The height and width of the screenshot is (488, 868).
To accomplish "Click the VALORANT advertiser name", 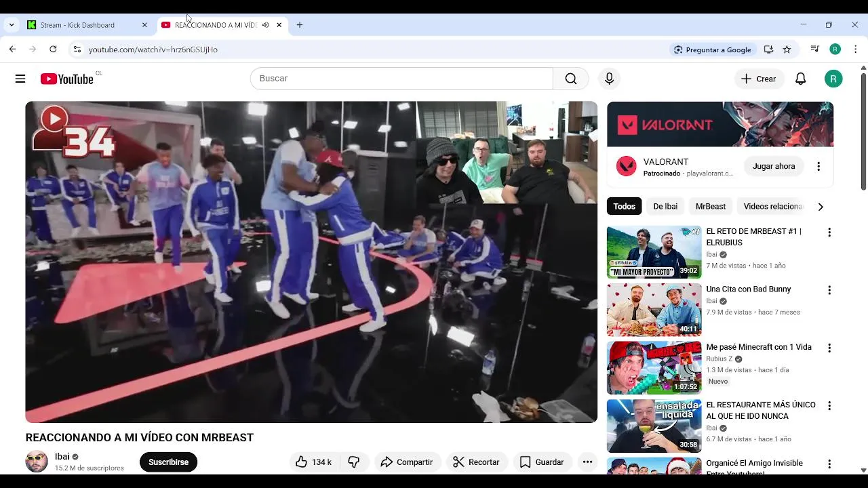I will [666, 162].
